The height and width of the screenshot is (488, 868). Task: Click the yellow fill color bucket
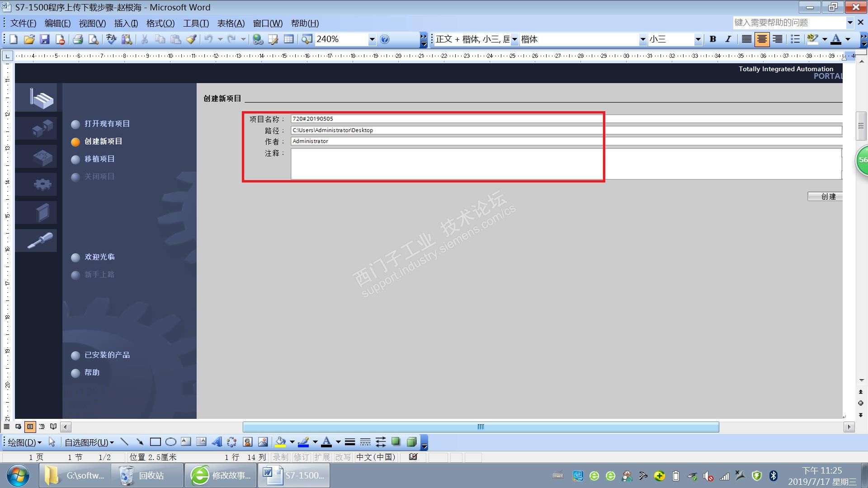click(280, 442)
